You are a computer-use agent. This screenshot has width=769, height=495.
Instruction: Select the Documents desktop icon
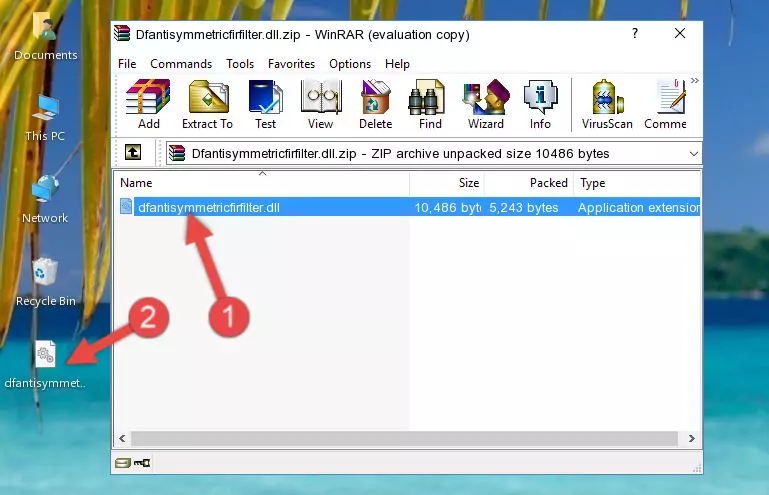coord(45,37)
